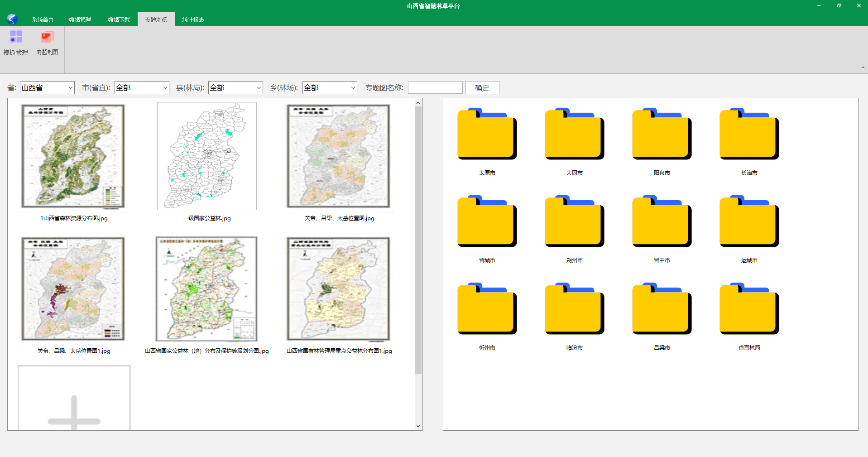Open the 太原市 folder
The height and width of the screenshot is (457, 868).
coord(487,135)
